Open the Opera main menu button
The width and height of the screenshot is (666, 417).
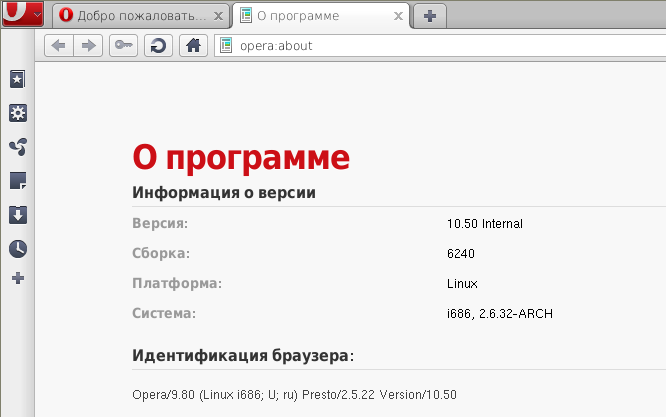point(22,14)
